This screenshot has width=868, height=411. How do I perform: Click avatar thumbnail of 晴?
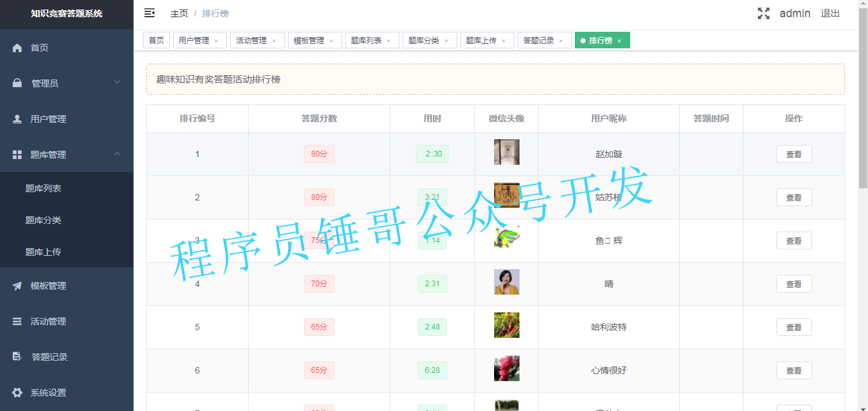coord(507,282)
